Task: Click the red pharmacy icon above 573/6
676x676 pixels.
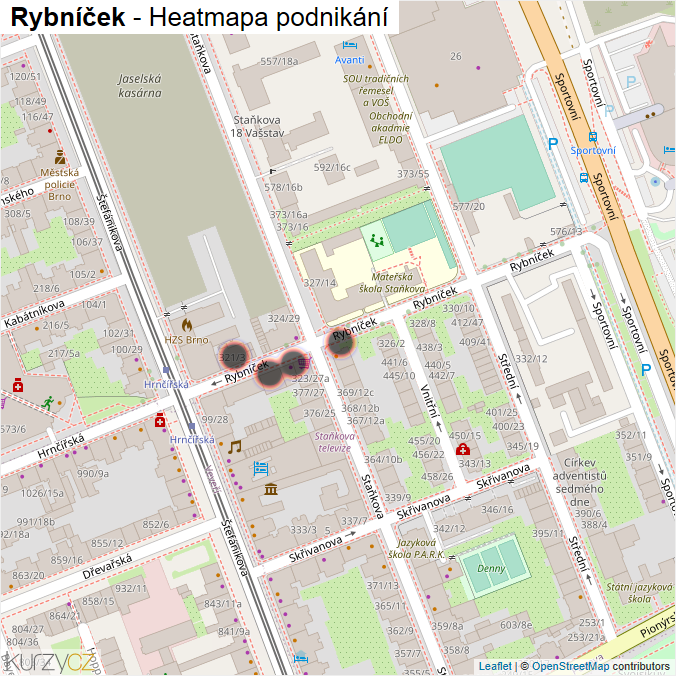Action: coord(18,385)
